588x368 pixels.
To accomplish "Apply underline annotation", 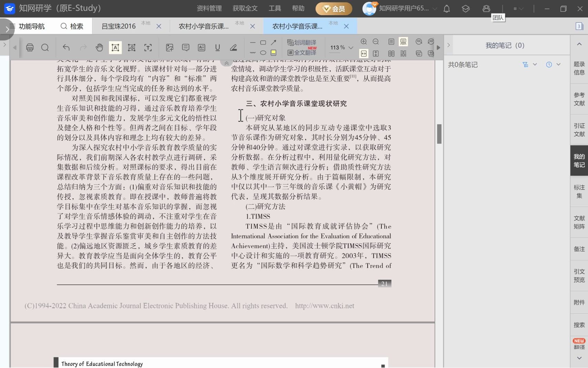I will coord(217,48).
